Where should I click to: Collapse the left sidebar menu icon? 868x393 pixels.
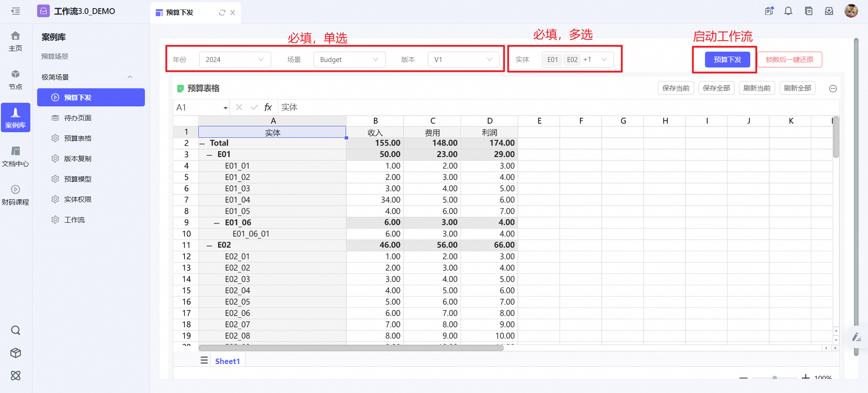(x=15, y=11)
